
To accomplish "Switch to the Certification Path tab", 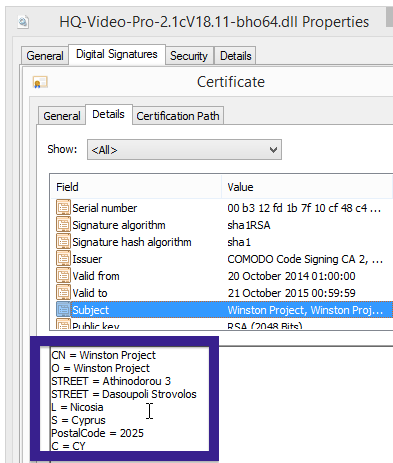I will (178, 116).
